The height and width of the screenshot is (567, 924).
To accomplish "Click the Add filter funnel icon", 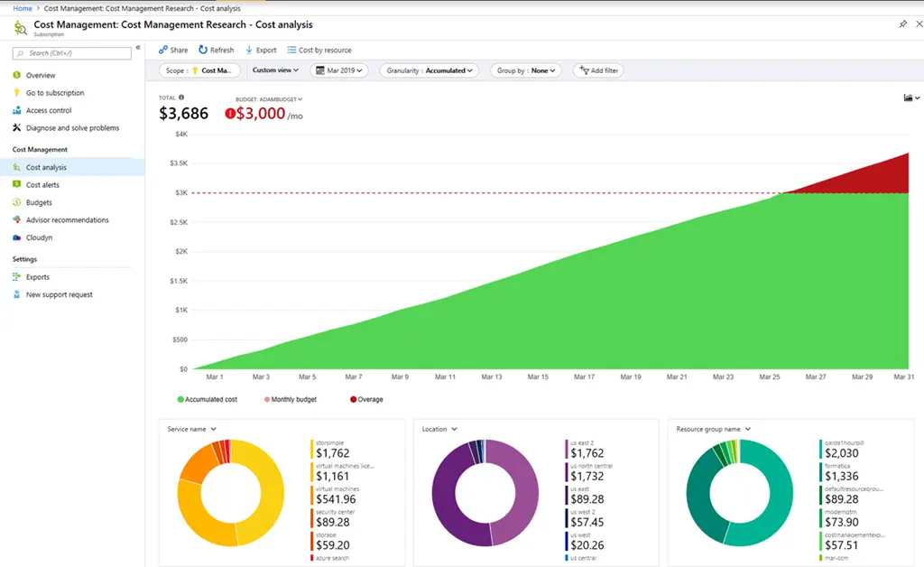I will pyautogui.click(x=584, y=70).
